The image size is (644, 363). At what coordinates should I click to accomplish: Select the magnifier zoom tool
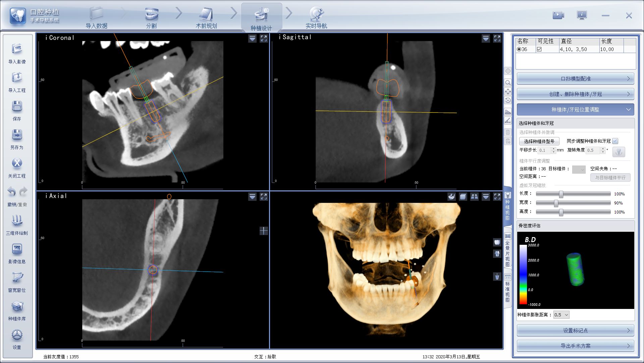[508, 83]
